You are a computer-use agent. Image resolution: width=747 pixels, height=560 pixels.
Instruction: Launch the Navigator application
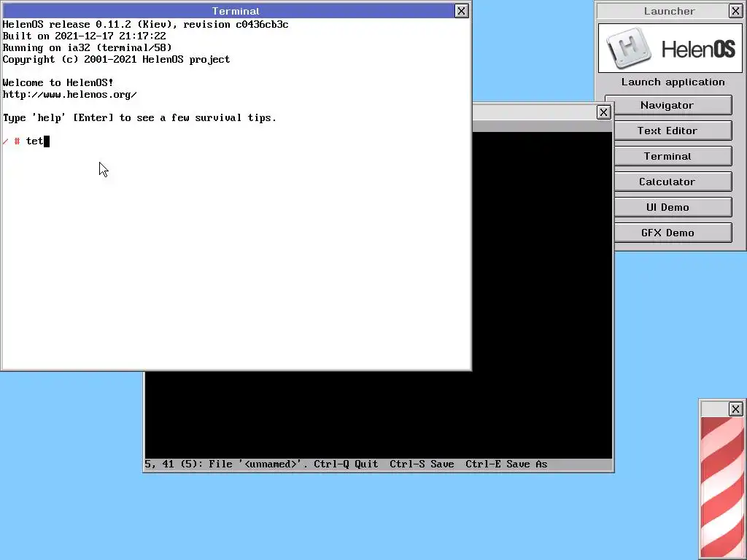tap(668, 105)
